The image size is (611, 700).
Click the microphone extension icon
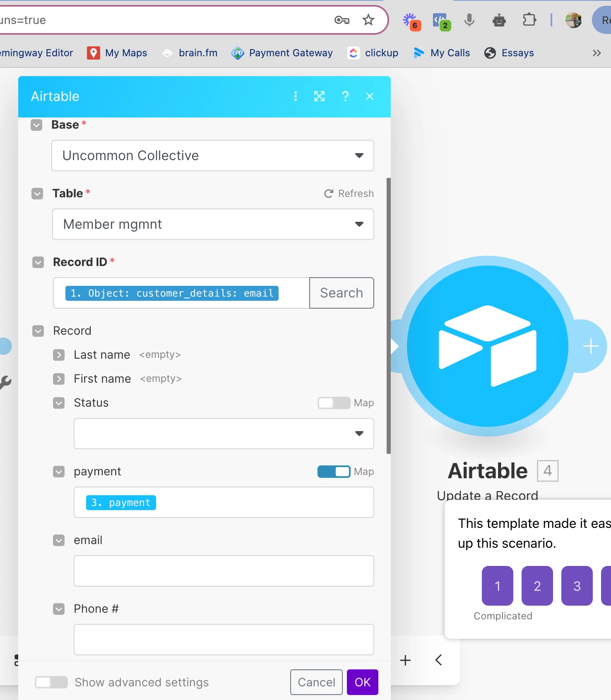[469, 20]
